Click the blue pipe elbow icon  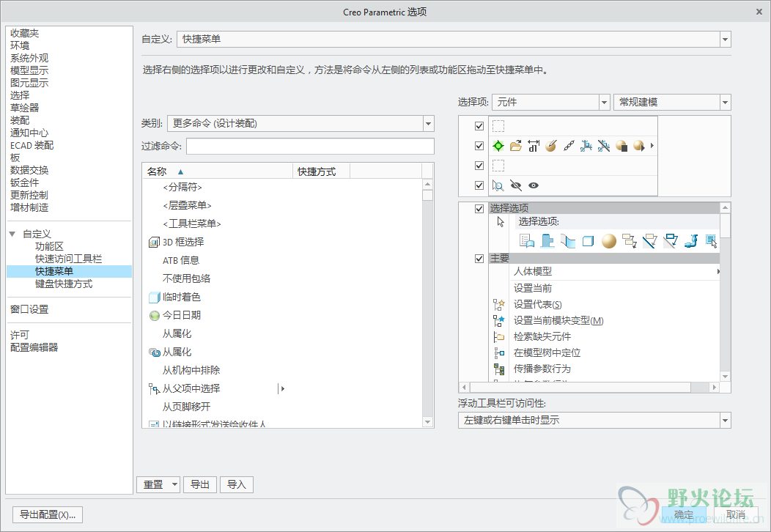coord(691,241)
